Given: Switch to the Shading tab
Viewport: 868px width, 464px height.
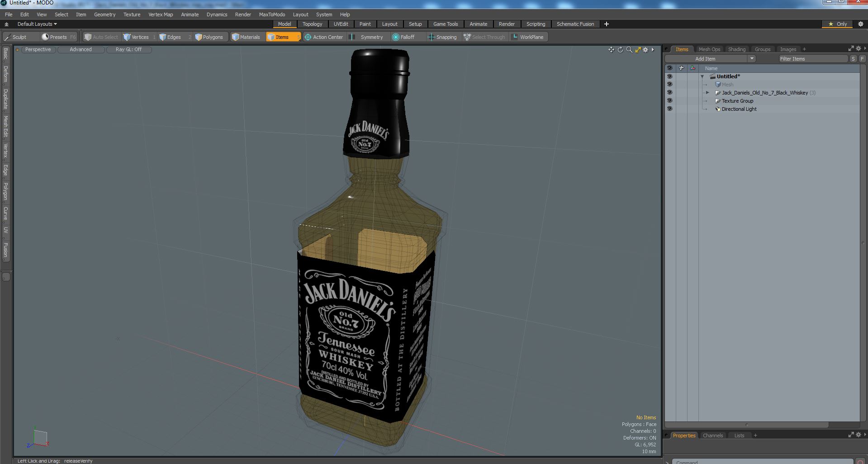Looking at the screenshot, I should (x=737, y=49).
